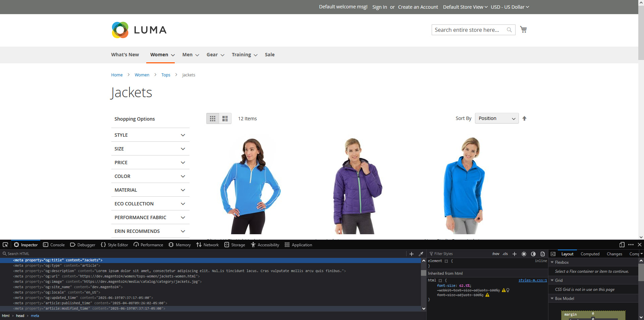Open the shopping cart icon
The image size is (644, 320).
[523, 29]
